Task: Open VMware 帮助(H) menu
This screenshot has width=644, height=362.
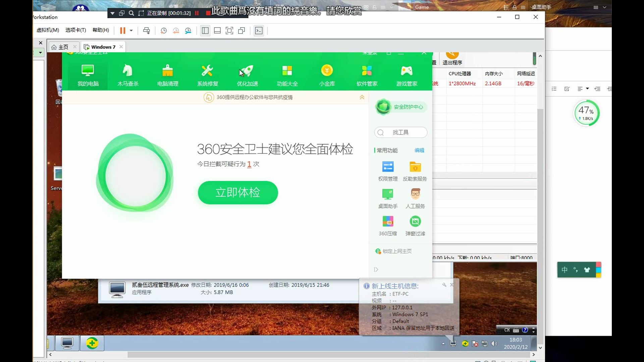Action: 101,30
